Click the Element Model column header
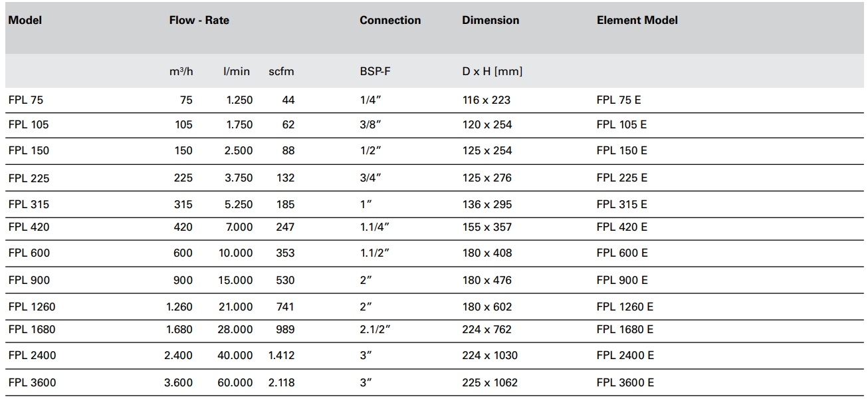This screenshot has height=399, width=868. point(637,21)
